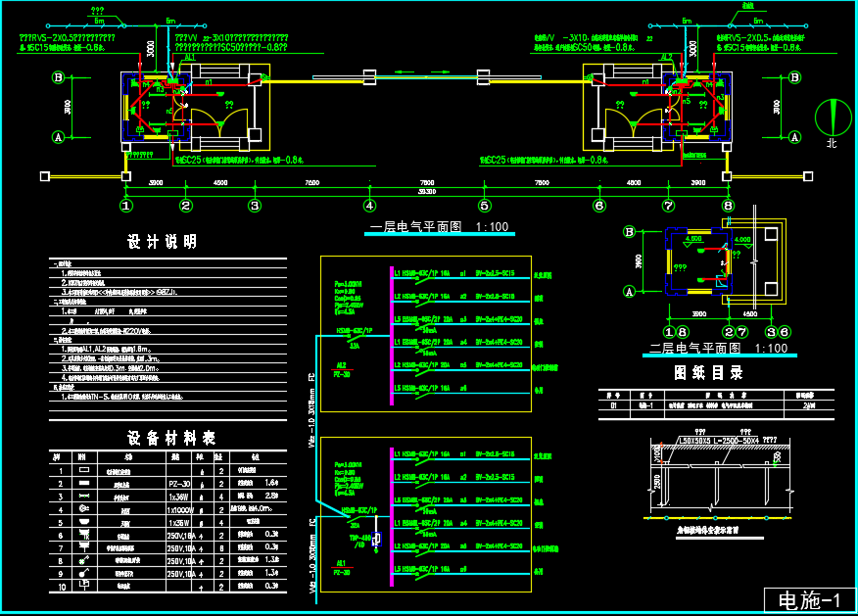
Task: Select grid axis bubble 5 on first-floor plan
Action: (x=484, y=206)
